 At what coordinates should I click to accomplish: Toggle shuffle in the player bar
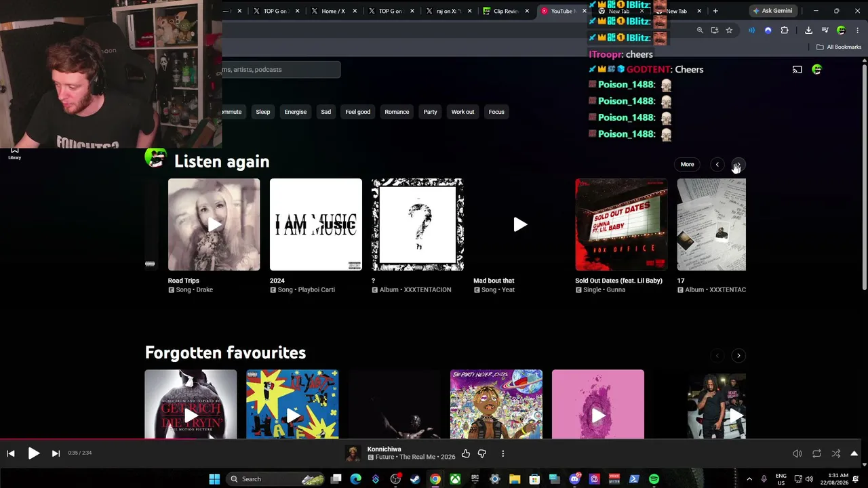pyautogui.click(x=835, y=453)
